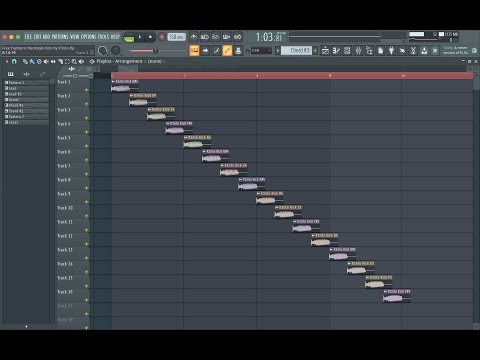Select the Delete tool
This screenshot has height=360, width=480.
(x=39, y=61)
